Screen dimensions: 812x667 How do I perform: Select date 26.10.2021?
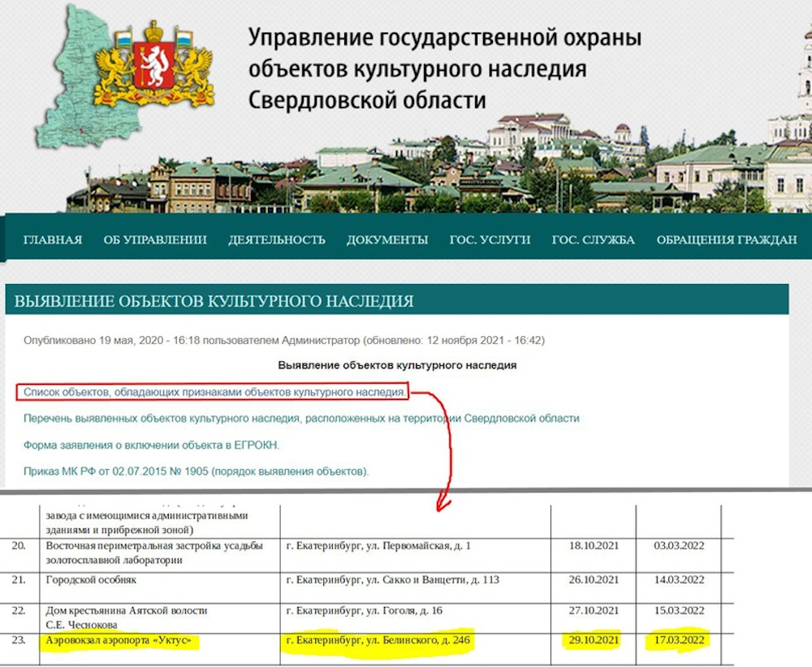(594, 579)
